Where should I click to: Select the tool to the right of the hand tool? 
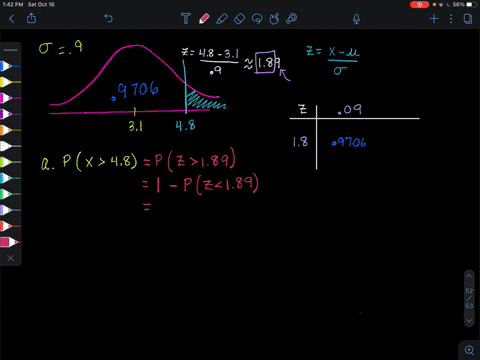[292, 19]
